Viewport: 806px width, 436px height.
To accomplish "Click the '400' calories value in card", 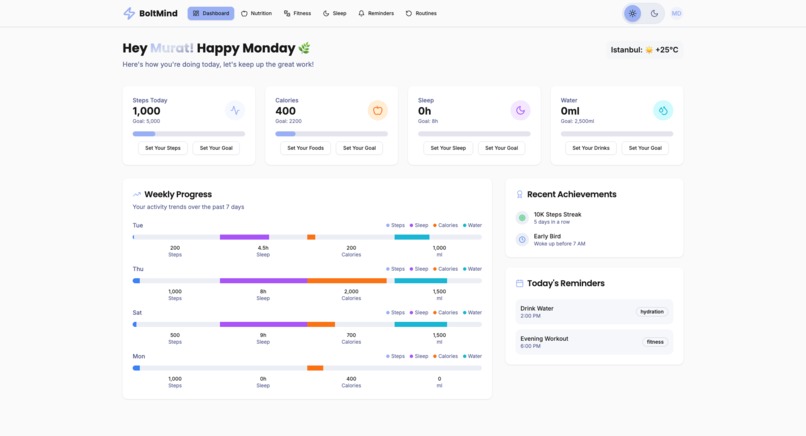I will pos(285,111).
